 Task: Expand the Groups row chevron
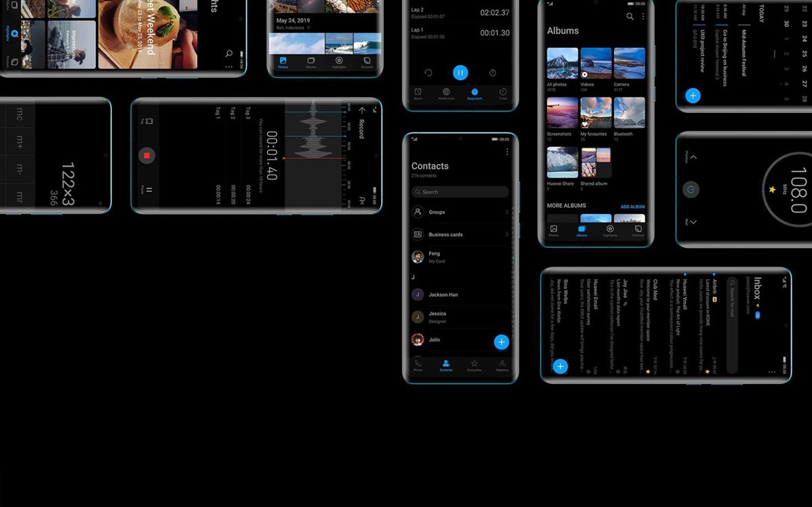(506, 212)
